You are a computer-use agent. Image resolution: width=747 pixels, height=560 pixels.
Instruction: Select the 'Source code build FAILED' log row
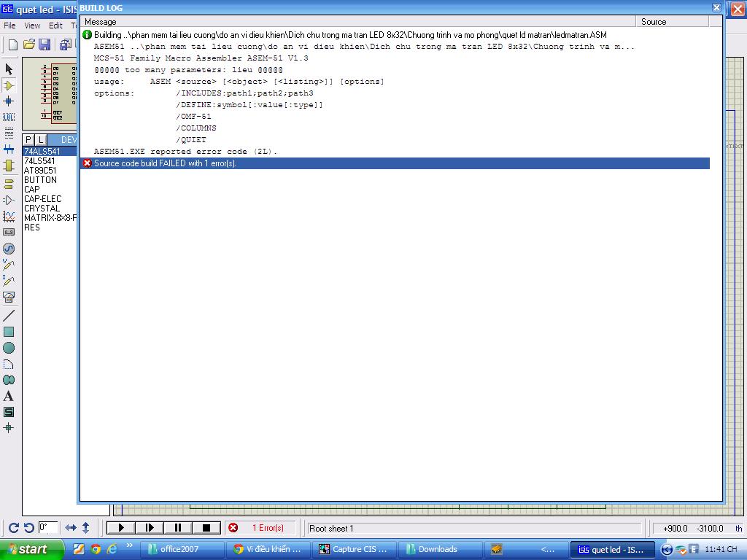[395, 163]
